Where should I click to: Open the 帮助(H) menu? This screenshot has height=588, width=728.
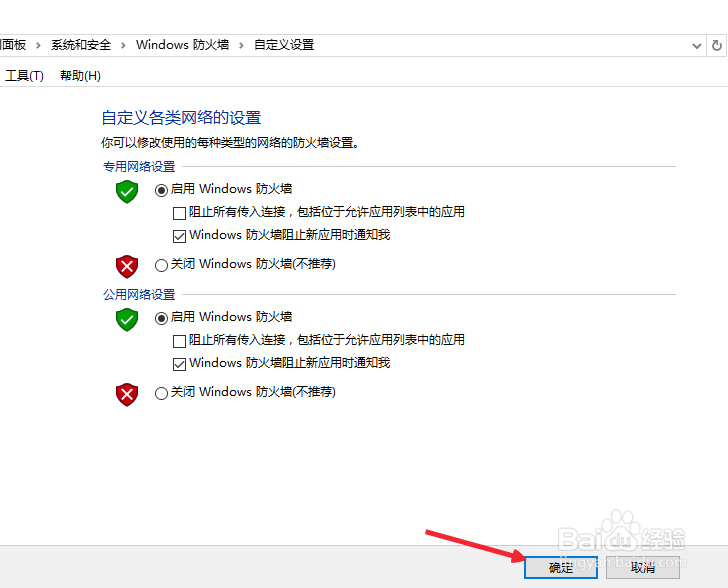pyautogui.click(x=80, y=75)
